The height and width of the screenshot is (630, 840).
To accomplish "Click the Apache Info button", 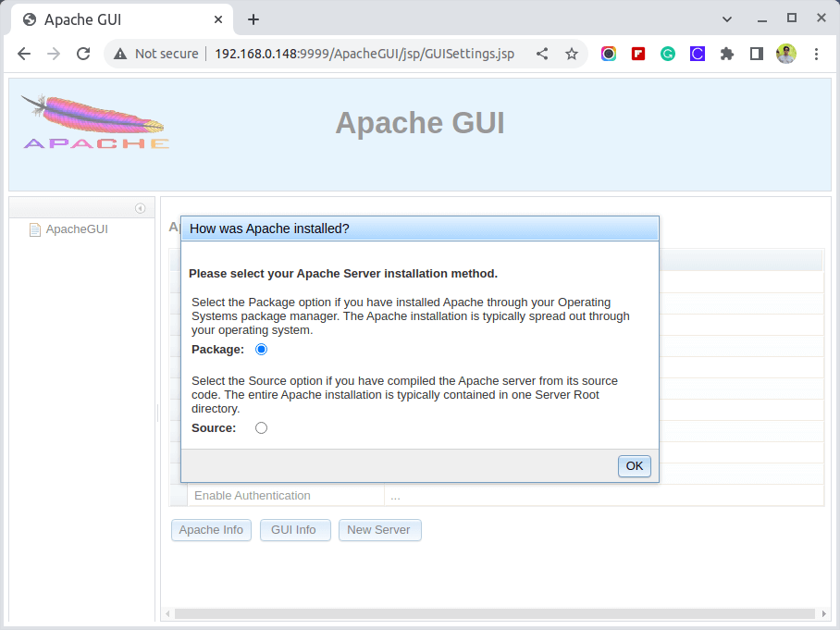I will (x=211, y=530).
